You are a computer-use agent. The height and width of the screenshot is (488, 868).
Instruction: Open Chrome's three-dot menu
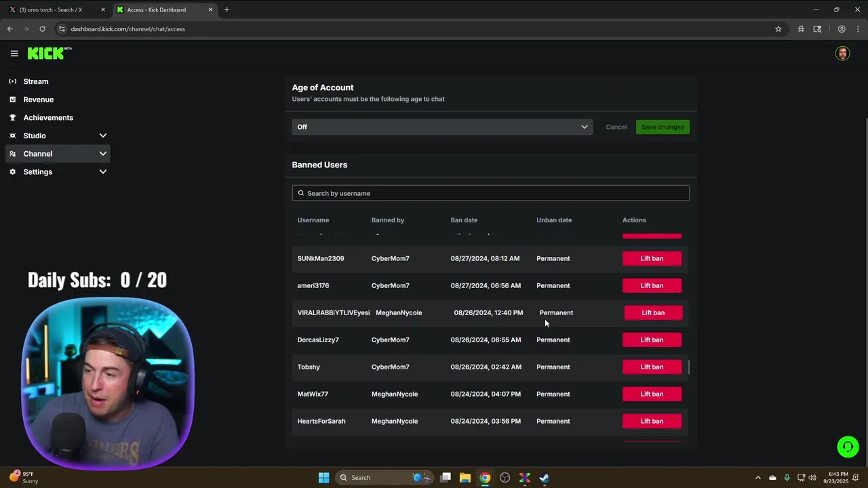pos(858,29)
